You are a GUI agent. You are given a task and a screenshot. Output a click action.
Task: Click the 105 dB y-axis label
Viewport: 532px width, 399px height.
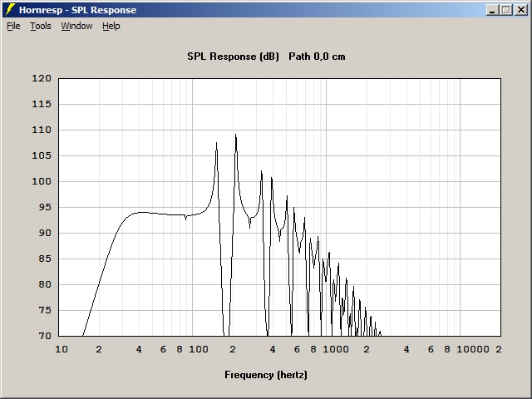pos(42,155)
